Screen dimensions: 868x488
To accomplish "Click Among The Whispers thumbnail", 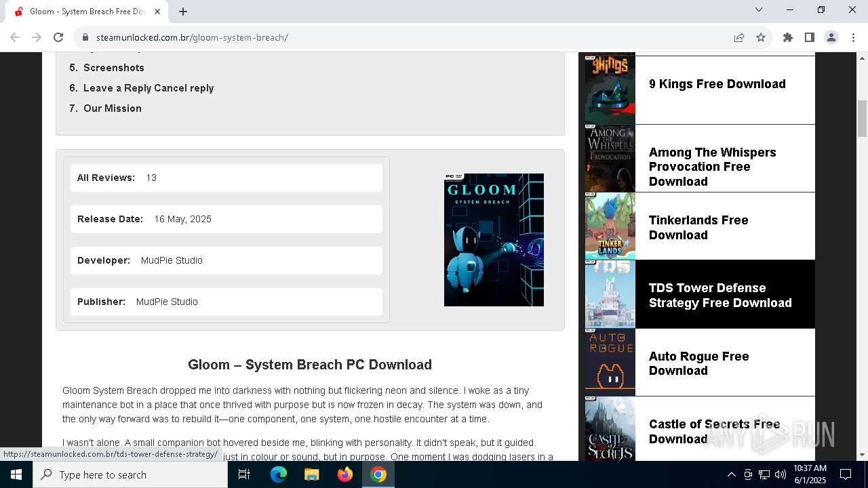I will (x=610, y=159).
